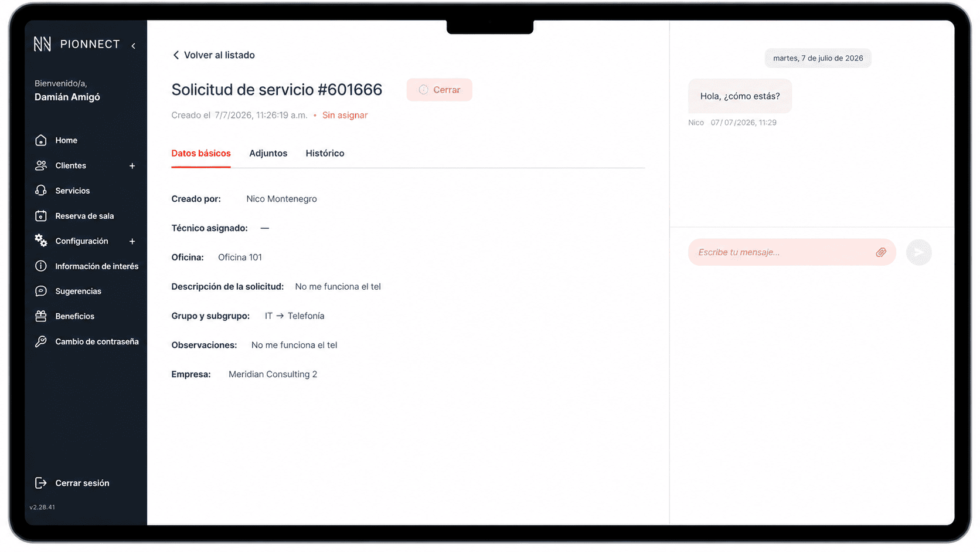980x552 pixels.
Task: Click the 'Meridian Consulting 2' company value
Action: [273, 374]
